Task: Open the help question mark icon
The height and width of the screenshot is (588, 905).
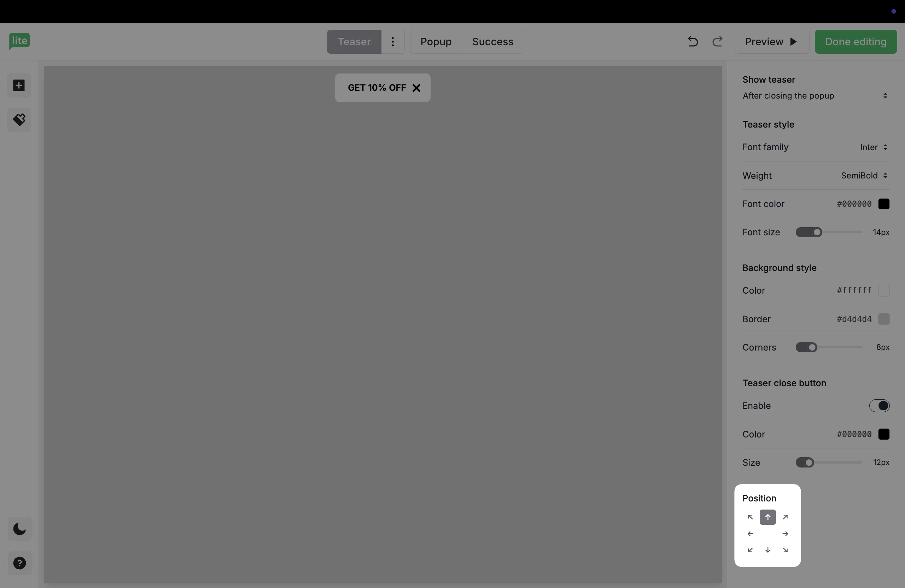Action: [x=19, y=563]
